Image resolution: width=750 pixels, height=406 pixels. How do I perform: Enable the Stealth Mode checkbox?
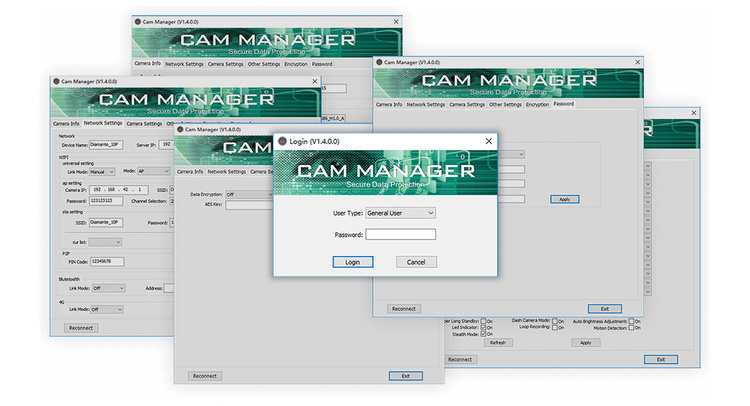click(485, 335)
